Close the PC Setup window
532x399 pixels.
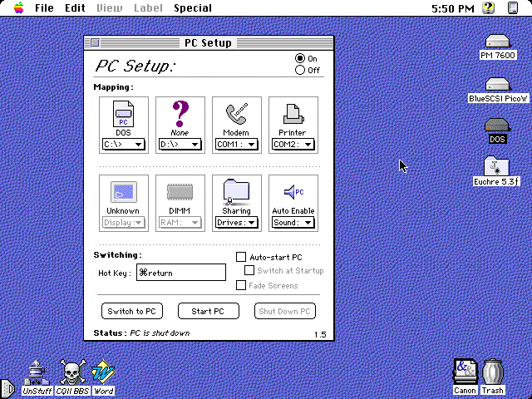coord(96,42)
